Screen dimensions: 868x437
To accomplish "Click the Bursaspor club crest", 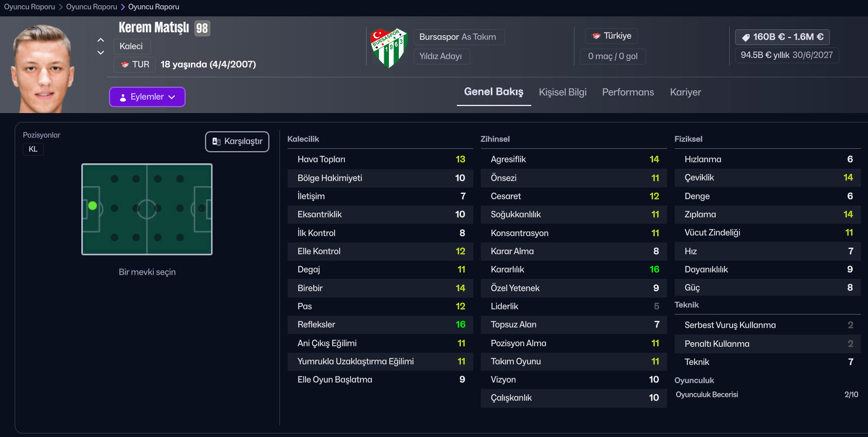I will 389,47.
